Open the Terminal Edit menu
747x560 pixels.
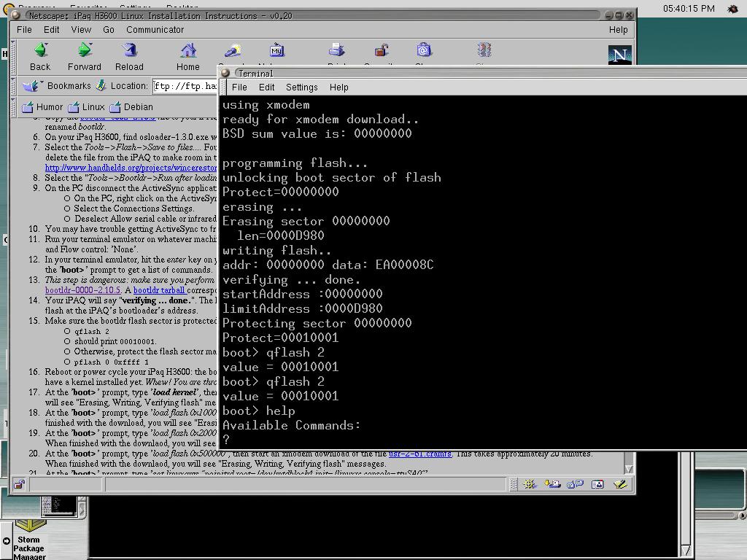tap(266, 87)
